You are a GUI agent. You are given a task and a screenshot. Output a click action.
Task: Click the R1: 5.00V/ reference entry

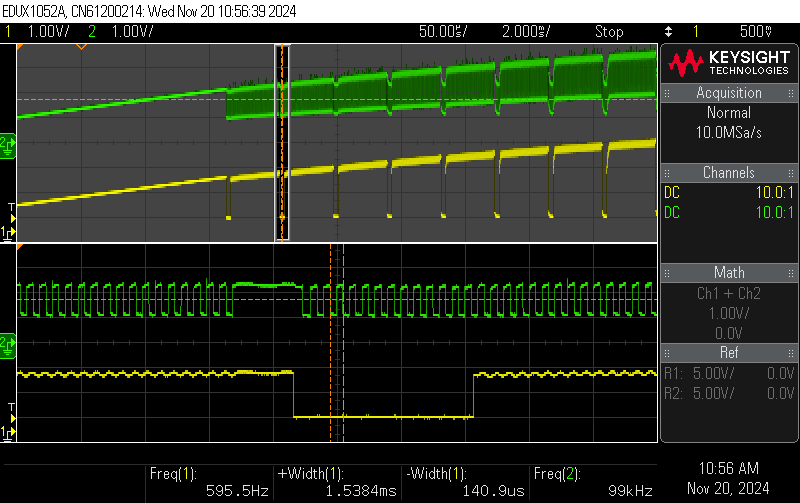pos(729,373)
